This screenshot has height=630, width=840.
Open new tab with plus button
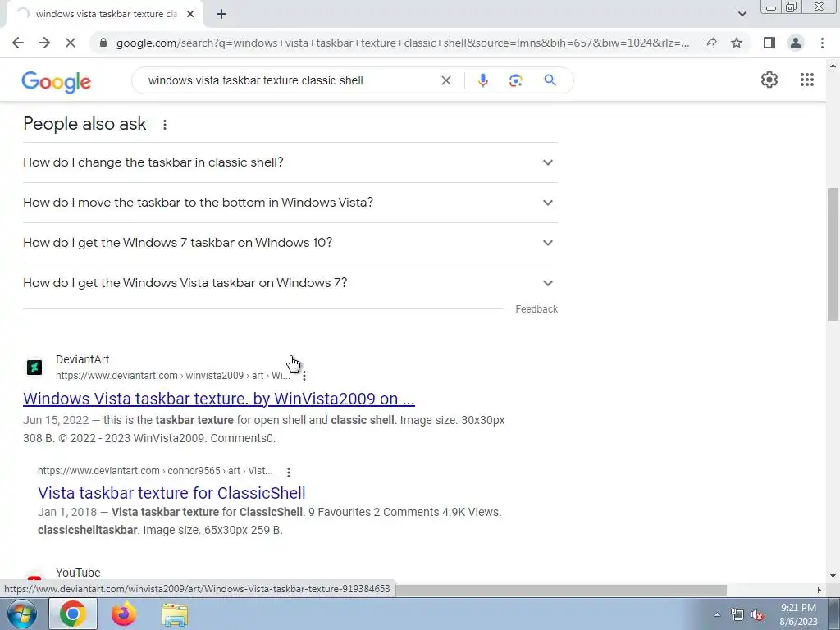click(221, 14)
